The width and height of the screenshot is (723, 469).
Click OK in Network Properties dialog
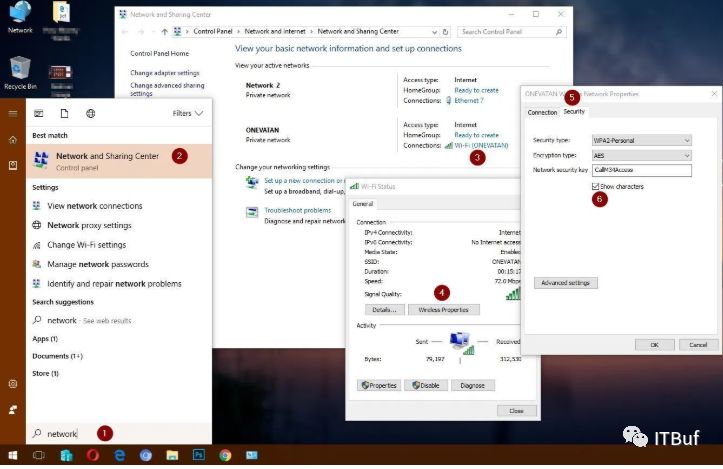pos(655,344)
